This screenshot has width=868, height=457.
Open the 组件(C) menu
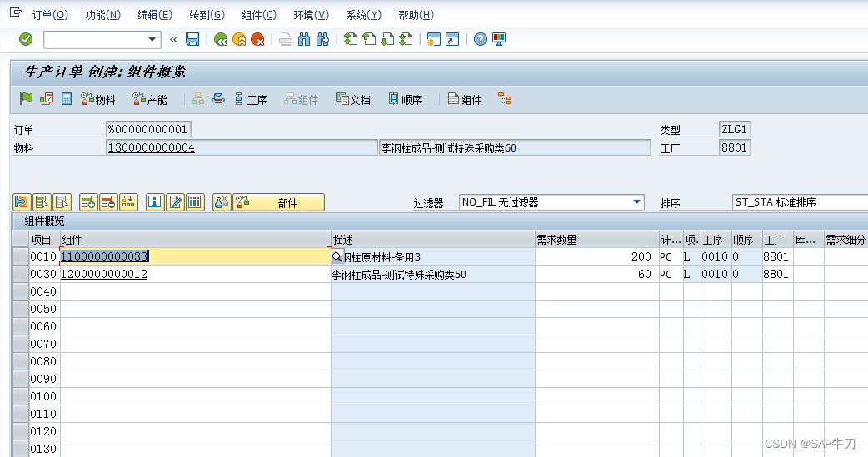(x=259, y=15)
